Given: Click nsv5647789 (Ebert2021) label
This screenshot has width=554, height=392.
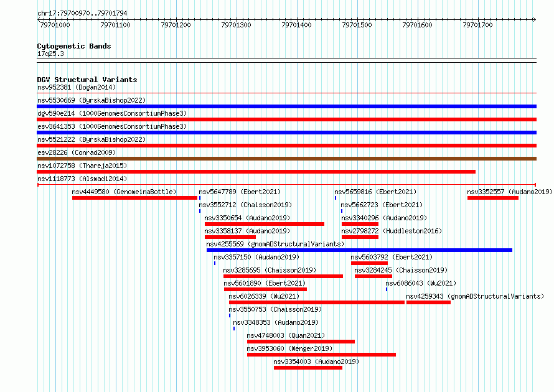Looking at the screenshot, I should tap(240, 192).
